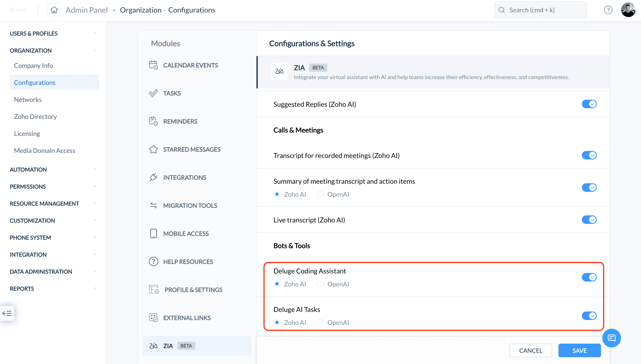Open Networks in sidebar

click(x=28, y=100)
